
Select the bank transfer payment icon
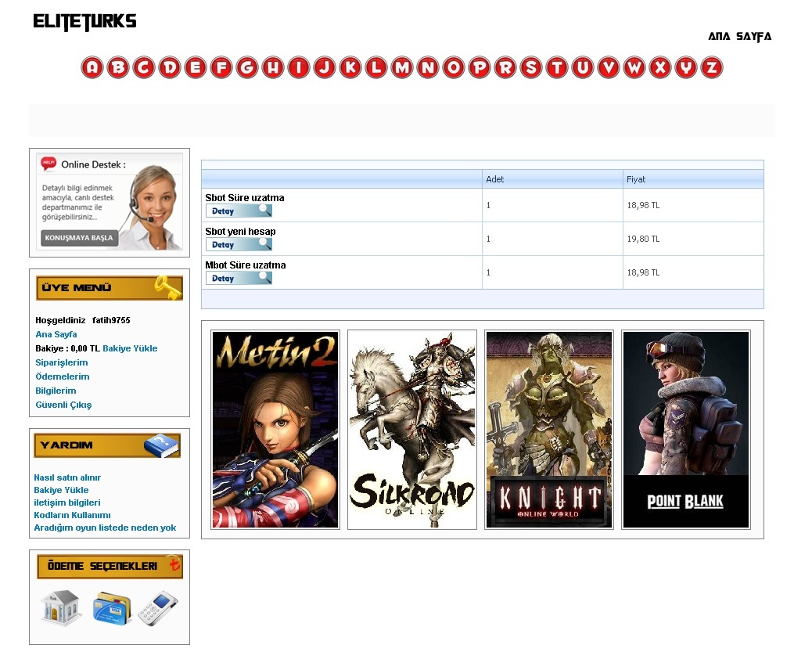click(x=61, y=607)
